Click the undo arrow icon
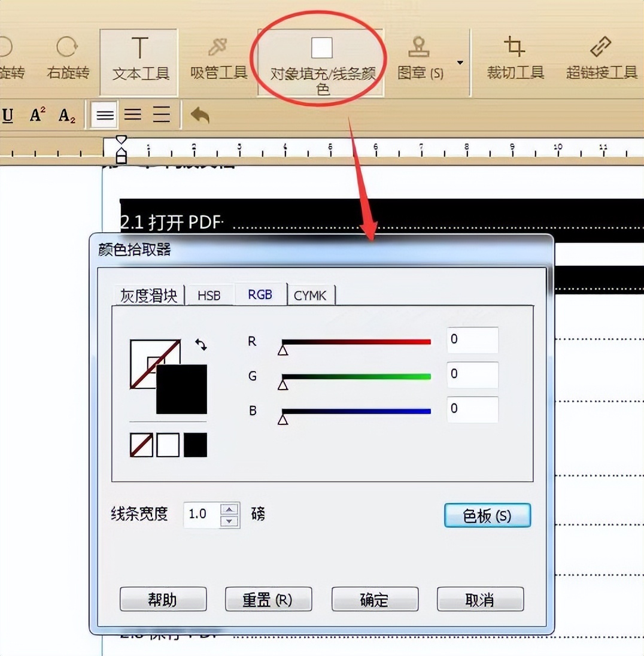 [x=200, y=115]
